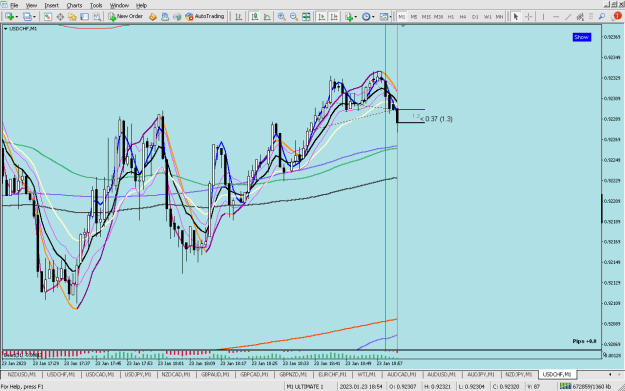Select the H4 timeframe
The image size is (625, 391).
click(463, 17)
